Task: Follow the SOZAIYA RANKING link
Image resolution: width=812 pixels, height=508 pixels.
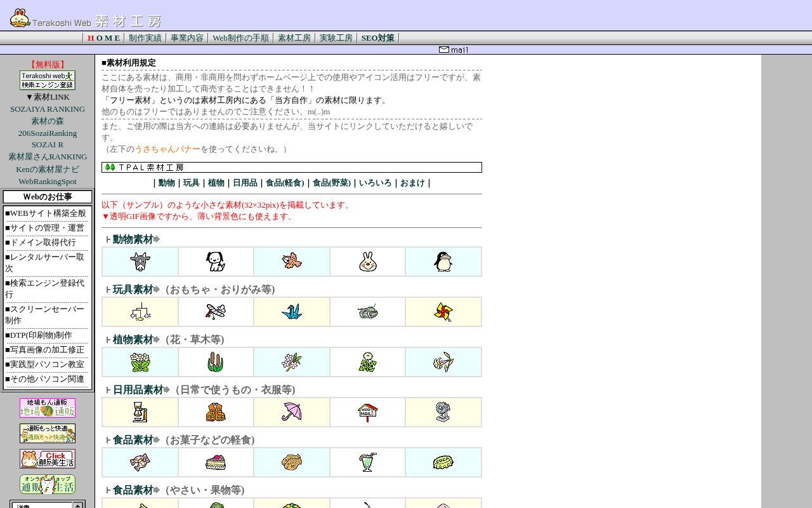Action: 48,109
